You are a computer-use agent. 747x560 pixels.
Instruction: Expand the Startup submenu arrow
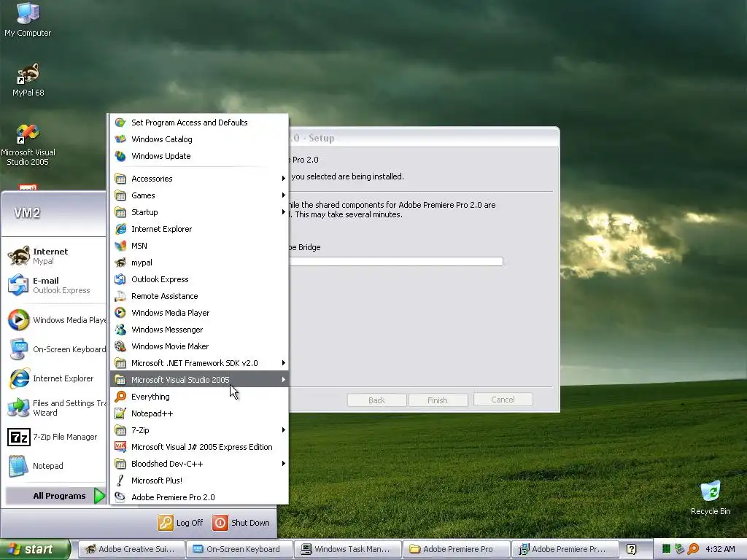(284, 212)
